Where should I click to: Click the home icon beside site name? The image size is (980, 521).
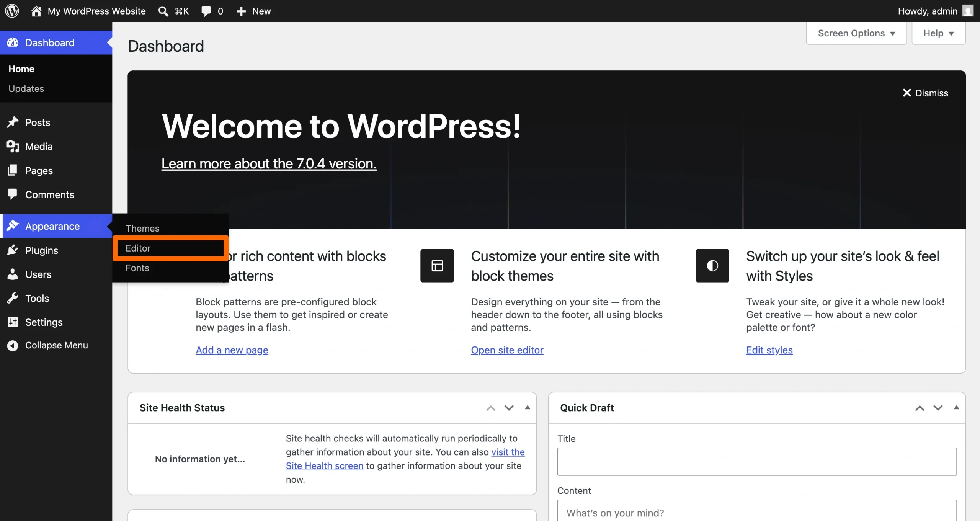[36, 11]
